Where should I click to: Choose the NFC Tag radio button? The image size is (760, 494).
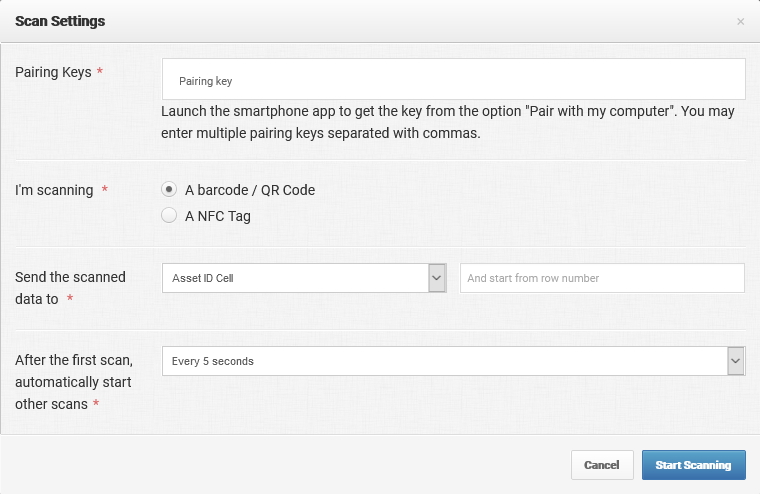pos(169,215)
